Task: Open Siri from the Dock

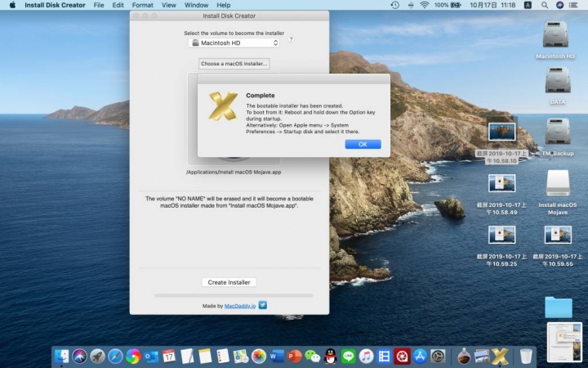Action: pyautogui.click(x=79, y=356)
